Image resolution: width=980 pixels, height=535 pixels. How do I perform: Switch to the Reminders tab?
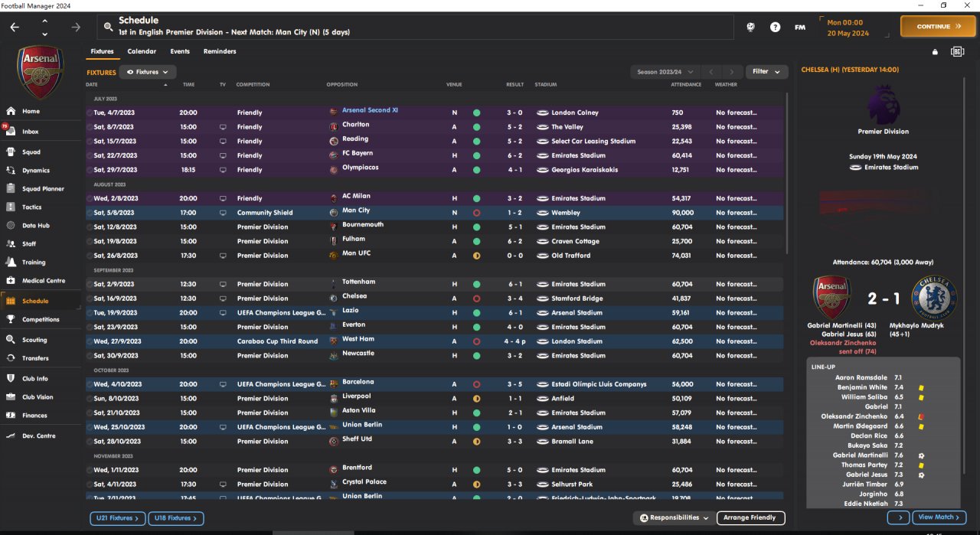click(220, 51)
